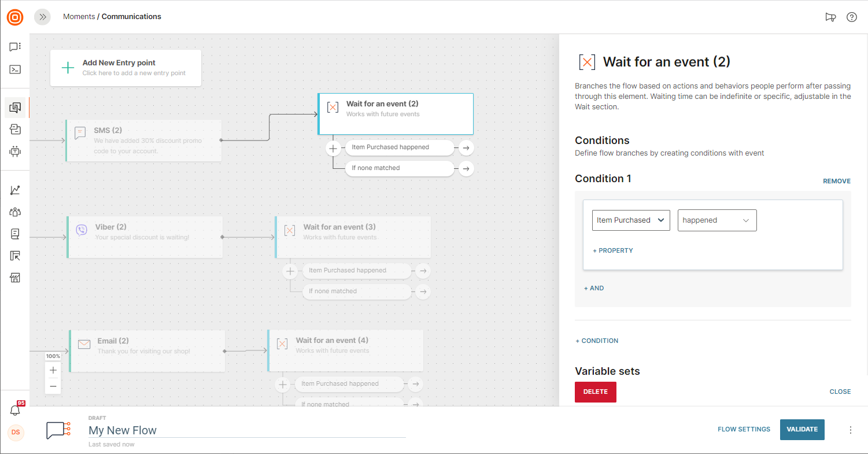Click the Moments breadcrumb
868x454 pixels.
click(79, 17)
